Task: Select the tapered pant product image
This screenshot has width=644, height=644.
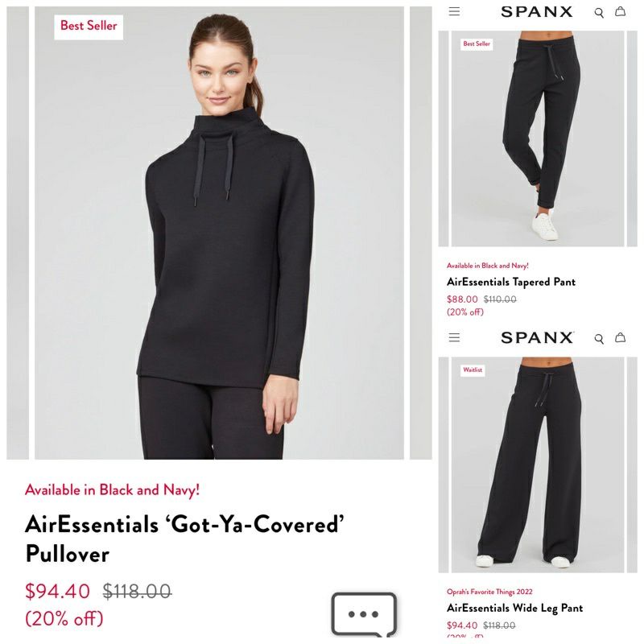Action: click(x=538, y=138)
